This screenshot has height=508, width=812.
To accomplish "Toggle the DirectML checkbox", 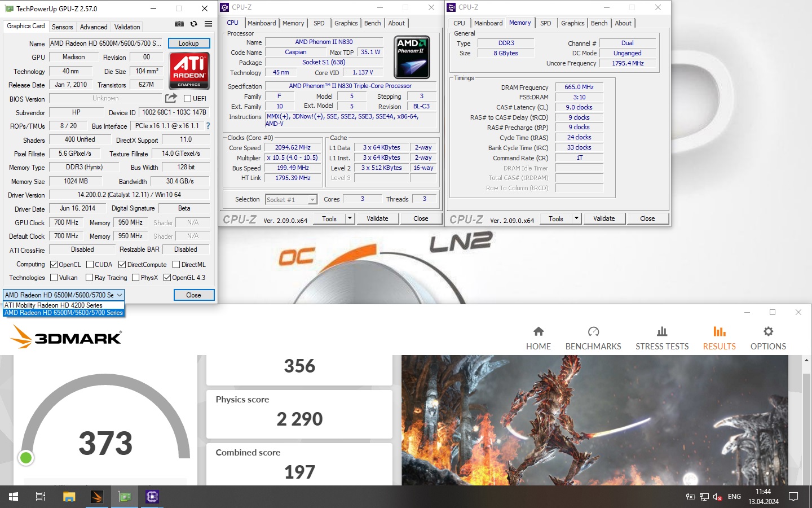I will 176,264.
